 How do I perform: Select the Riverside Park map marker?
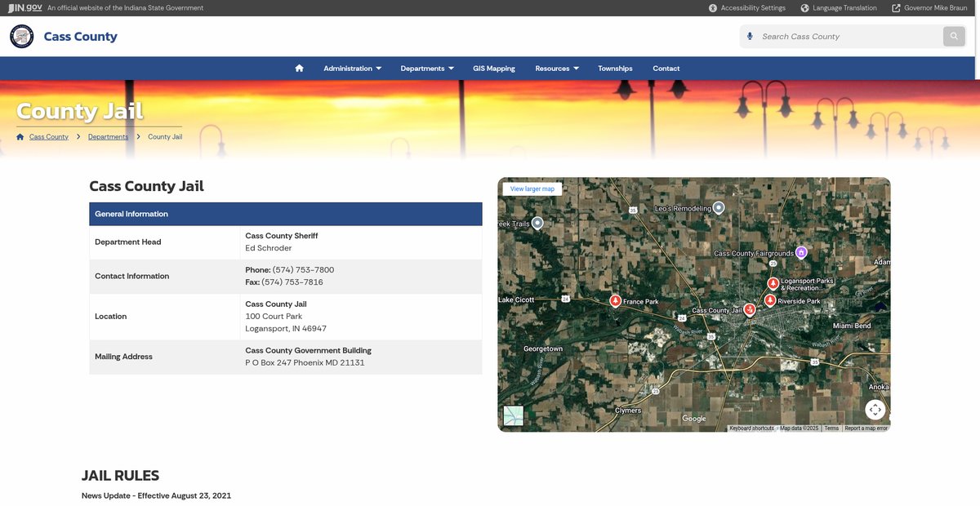coord(770,300)
